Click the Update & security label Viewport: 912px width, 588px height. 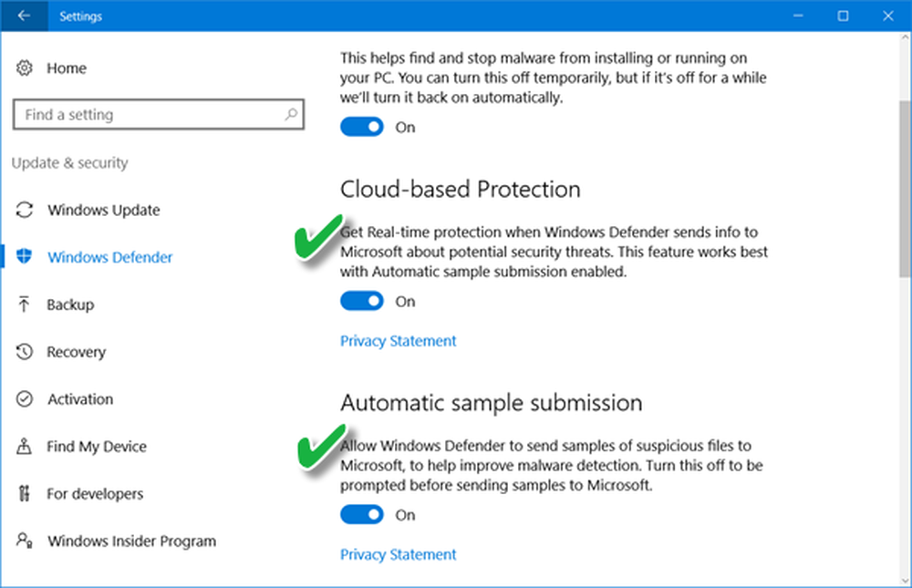[70, 163]
